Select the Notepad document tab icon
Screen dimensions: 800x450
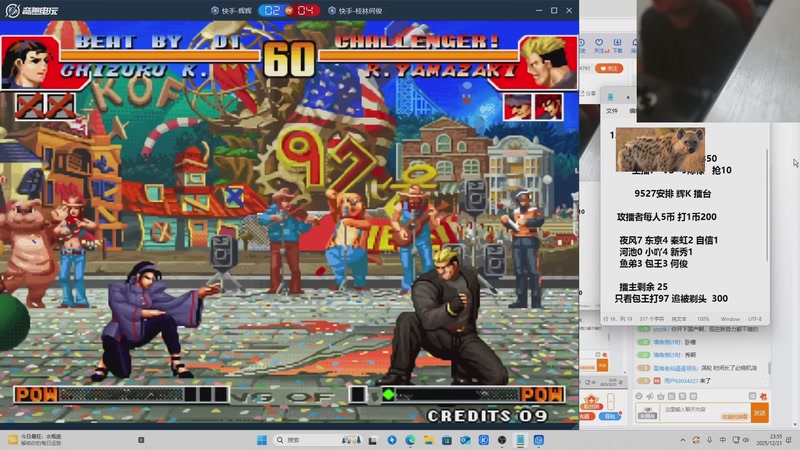coord(610,97)
